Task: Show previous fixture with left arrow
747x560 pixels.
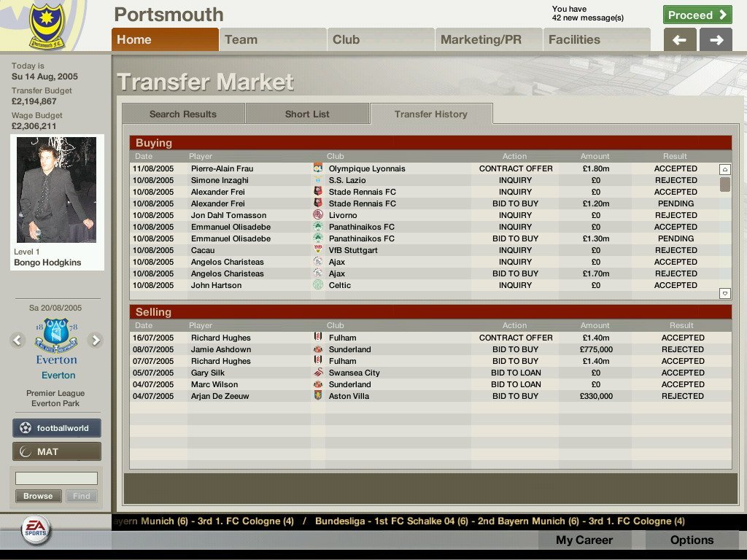Action: [x=18, y=340]
